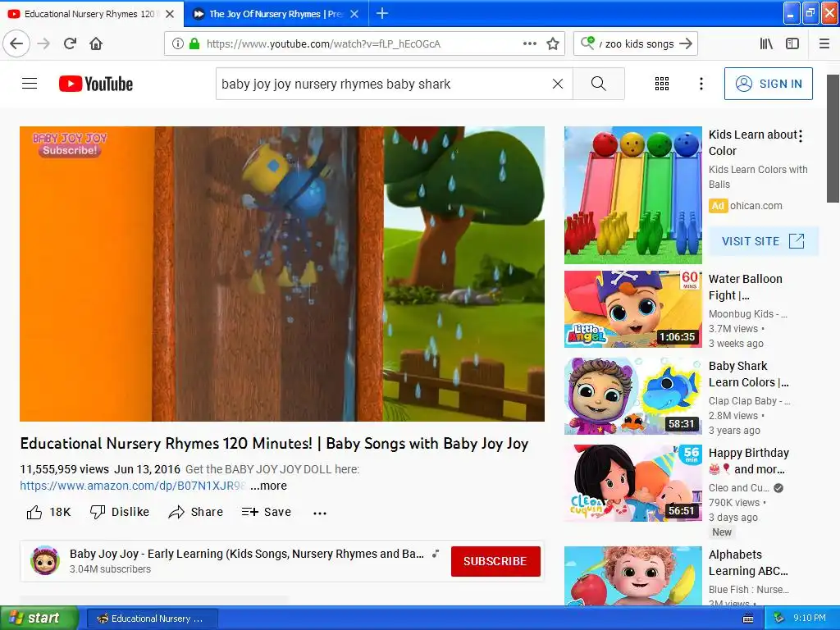Click the Baby Shark Learn Colors title

(x=748, y=374)
